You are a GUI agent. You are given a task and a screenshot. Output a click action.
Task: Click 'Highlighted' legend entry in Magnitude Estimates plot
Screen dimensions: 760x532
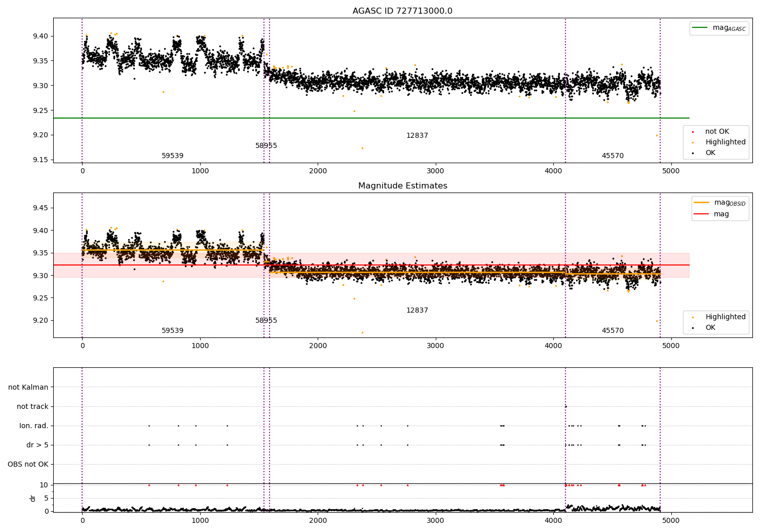[x=718, y=317]
